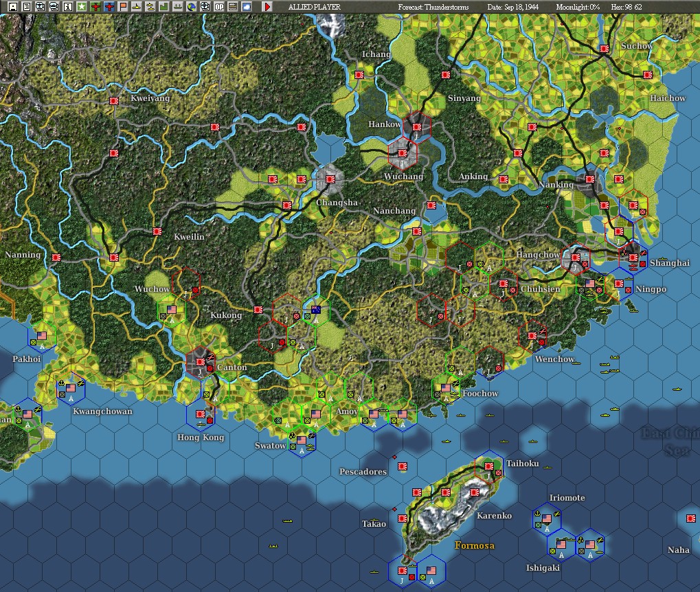The image size is (700, 592).
Task: Select the Japanese base flag at Kweiyang
Action: point(114,102)
